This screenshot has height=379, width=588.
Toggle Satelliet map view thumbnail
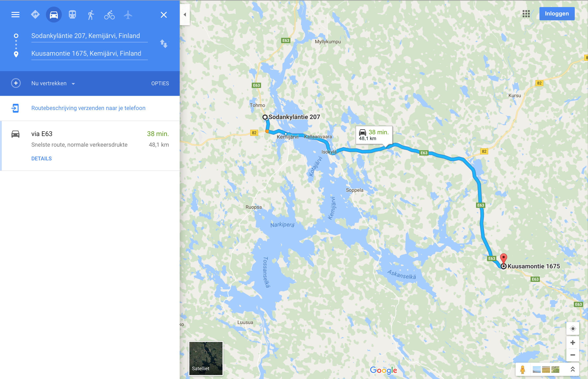[x=205, y=358]
